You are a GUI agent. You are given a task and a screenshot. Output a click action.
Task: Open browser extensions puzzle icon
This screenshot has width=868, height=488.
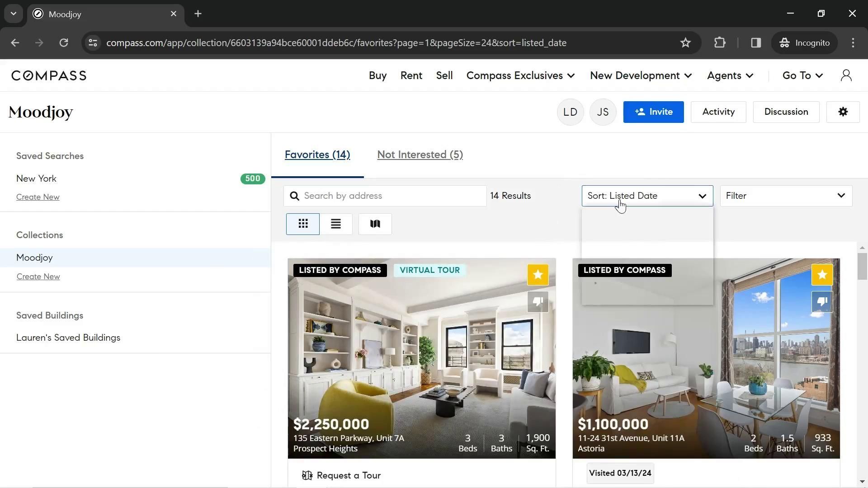click(719, 42)
